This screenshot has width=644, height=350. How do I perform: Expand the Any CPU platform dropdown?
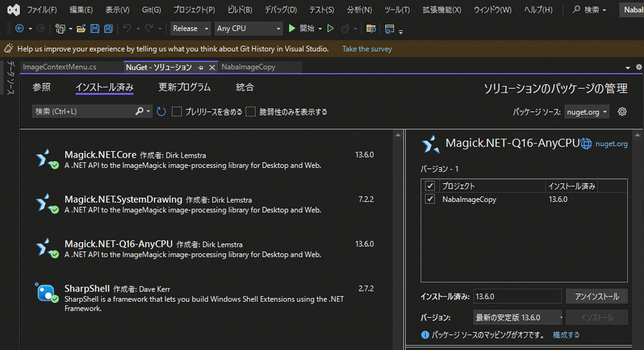click(x=248, y=29)
